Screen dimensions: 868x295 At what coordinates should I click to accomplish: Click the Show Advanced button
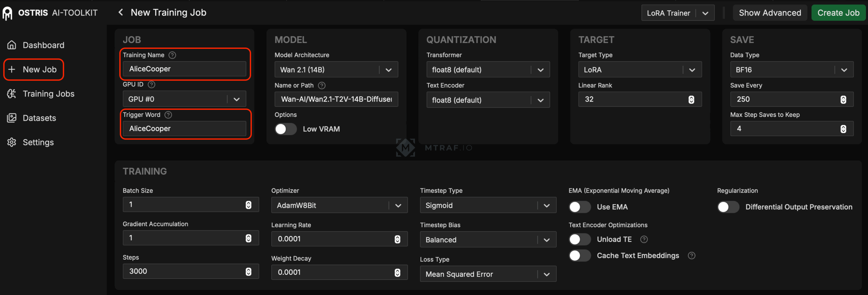click(770, 13)
